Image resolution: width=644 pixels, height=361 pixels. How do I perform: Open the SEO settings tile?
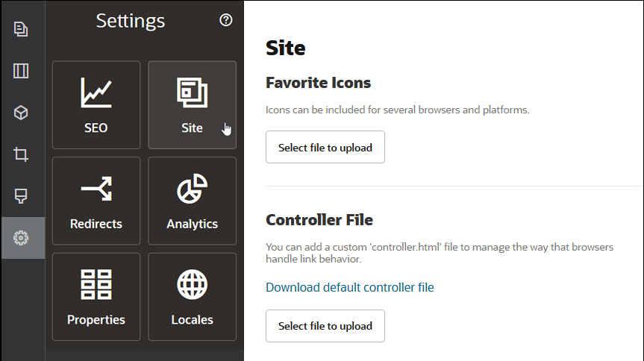point(96,105)
